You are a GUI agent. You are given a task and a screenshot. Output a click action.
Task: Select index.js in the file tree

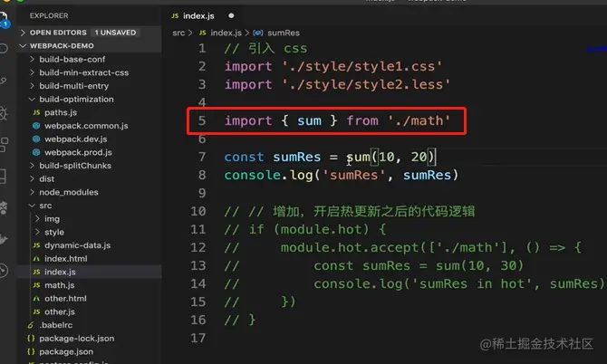tap(60, 272)
